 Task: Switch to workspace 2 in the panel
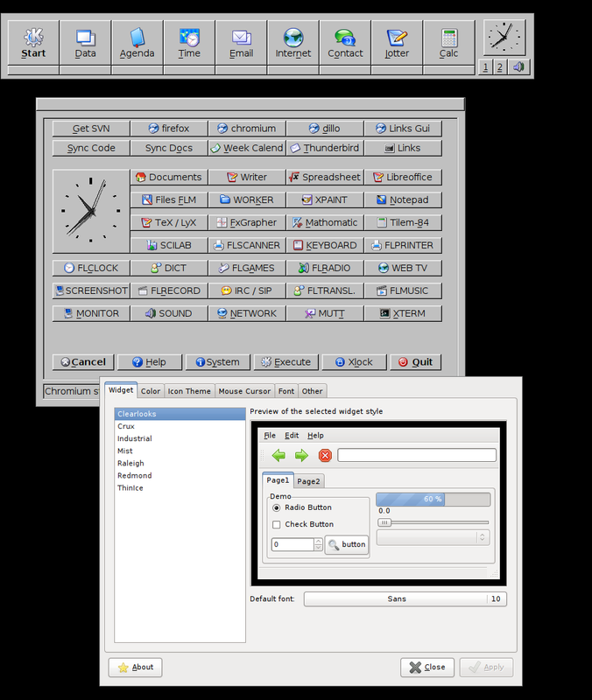click(500, 67)
